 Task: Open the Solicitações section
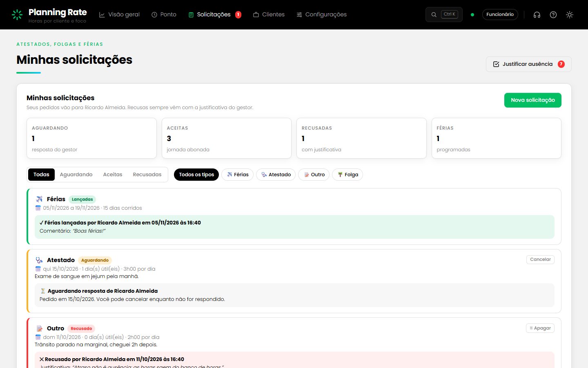[214, 15]
